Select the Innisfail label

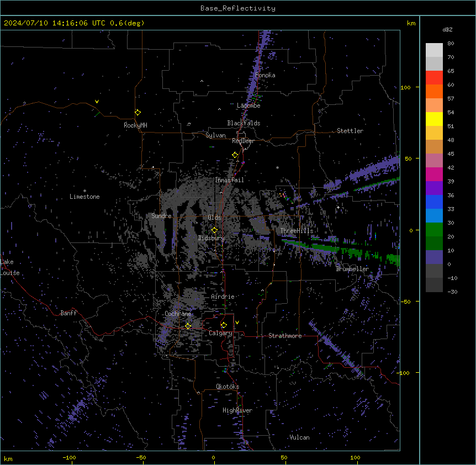[x=229, y=180]
